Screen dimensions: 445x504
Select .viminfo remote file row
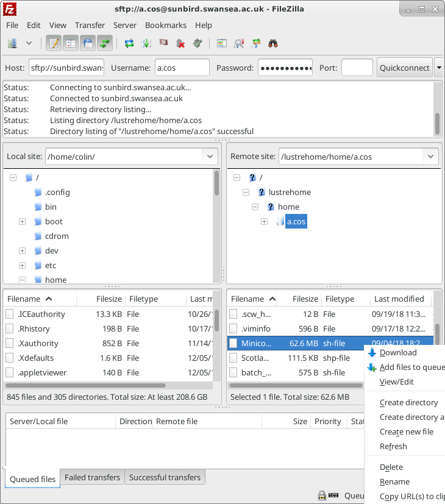pyautogui.click(x=330, y=328)
